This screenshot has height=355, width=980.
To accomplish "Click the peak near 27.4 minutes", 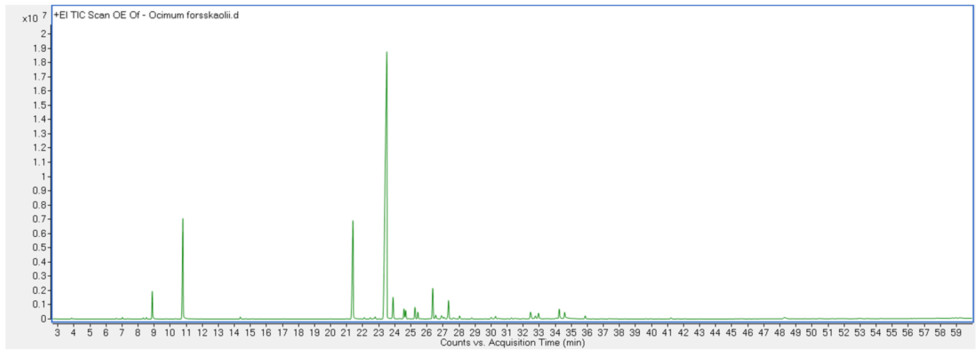I will [449, 301].
